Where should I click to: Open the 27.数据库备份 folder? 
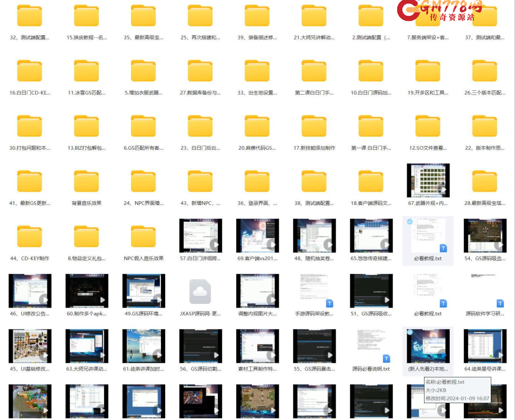(200, 70)
